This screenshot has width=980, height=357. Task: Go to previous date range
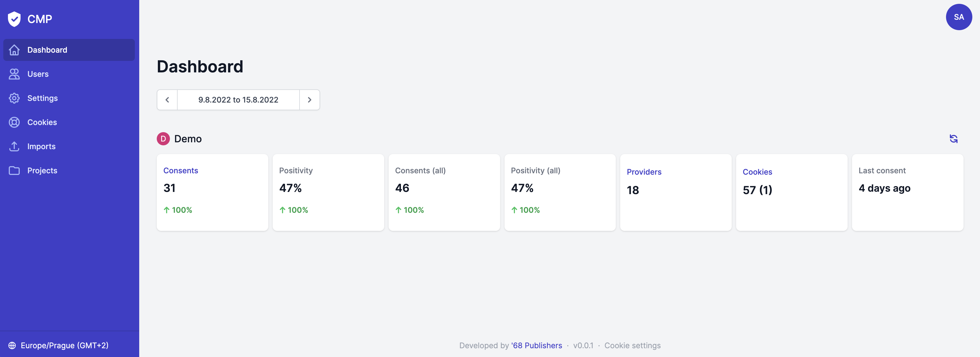click(167, 100)
